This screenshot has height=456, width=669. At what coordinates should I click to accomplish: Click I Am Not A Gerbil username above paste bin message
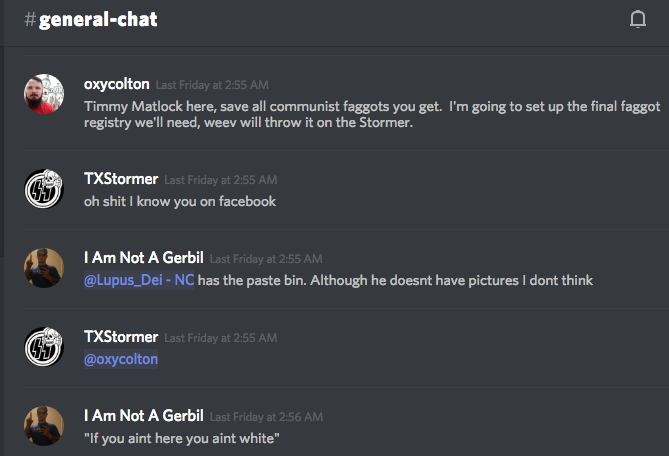click(x=144, y=258)
